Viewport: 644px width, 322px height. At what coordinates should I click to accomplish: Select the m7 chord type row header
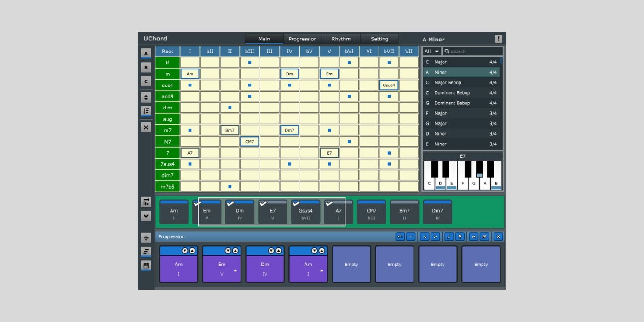(x=167, y=130)
